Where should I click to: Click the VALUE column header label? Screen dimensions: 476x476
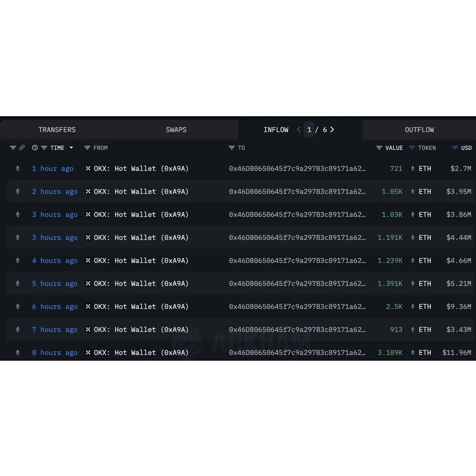click(394, 148)
